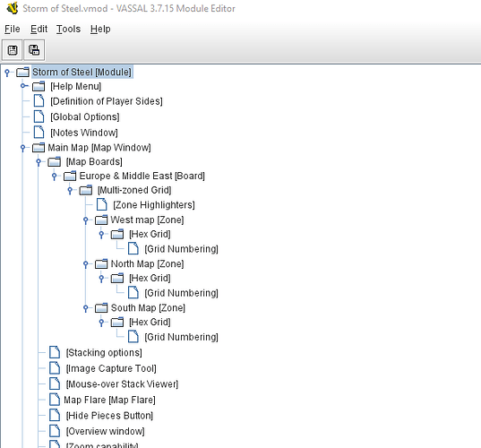The height and width of the screenshot is (448, 481).
Task: Collapse Hex Grid under North Map
Action: (x=101, y=279)
